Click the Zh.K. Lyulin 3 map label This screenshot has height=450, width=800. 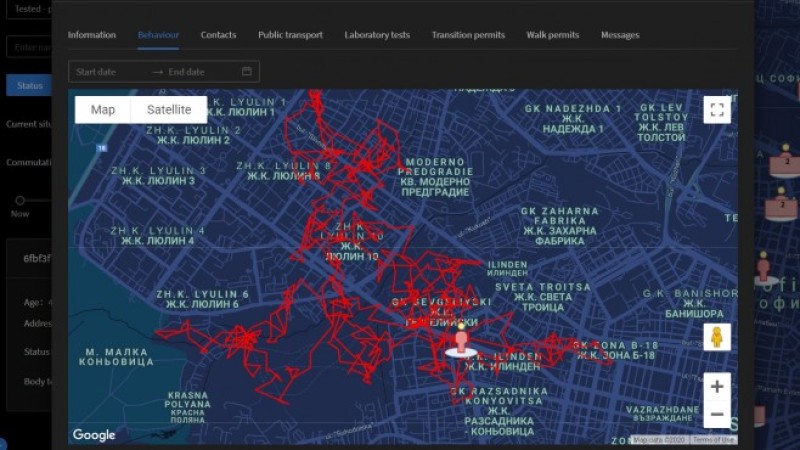point(159,176)
